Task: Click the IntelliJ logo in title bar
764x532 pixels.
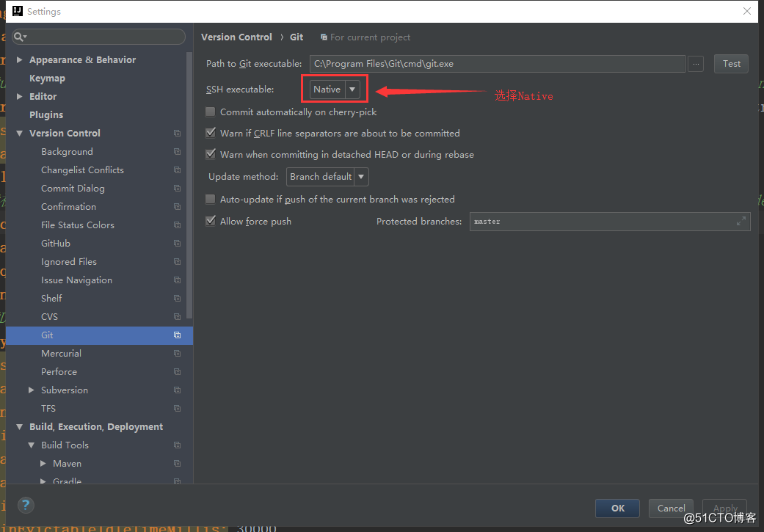Action: pos(18,11)
